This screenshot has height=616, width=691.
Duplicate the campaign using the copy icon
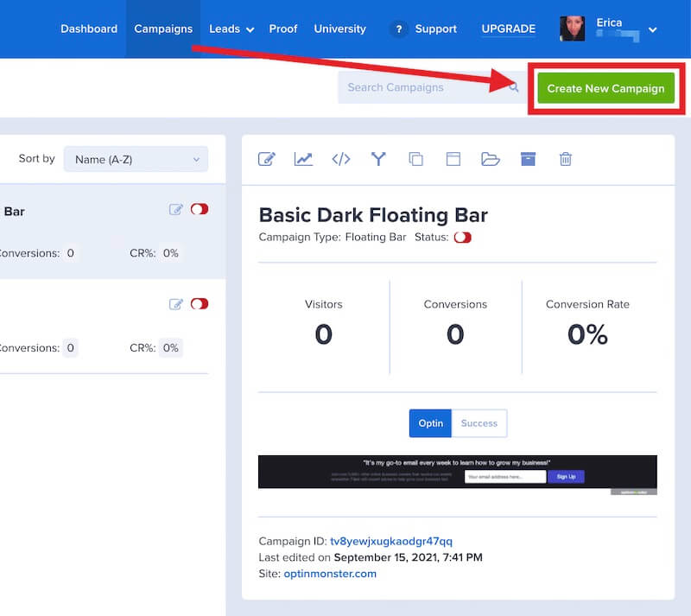pyautogui.click(x=415, y=159)
